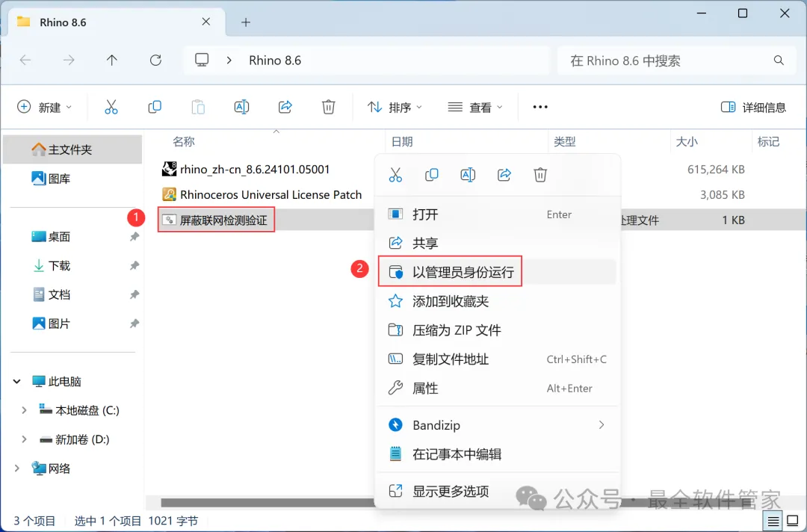Choose 属性 in the context menu
The height and width of the screenshot is (532, 807).
tap(497, 388)
